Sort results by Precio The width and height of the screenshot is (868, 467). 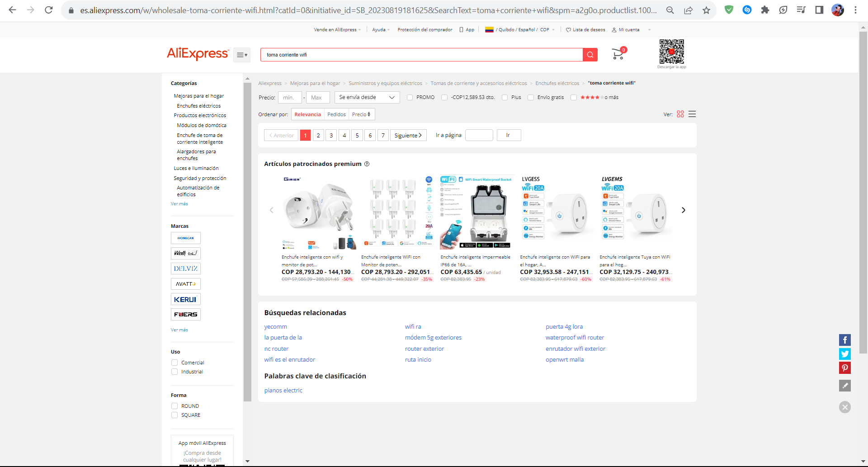pyautogui.click(x=361, y=114)
